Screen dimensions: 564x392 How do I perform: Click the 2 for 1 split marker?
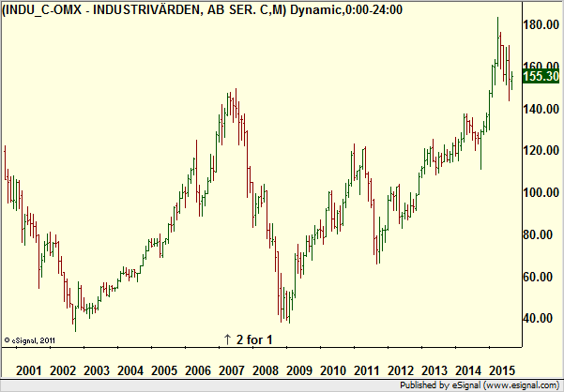248,339
